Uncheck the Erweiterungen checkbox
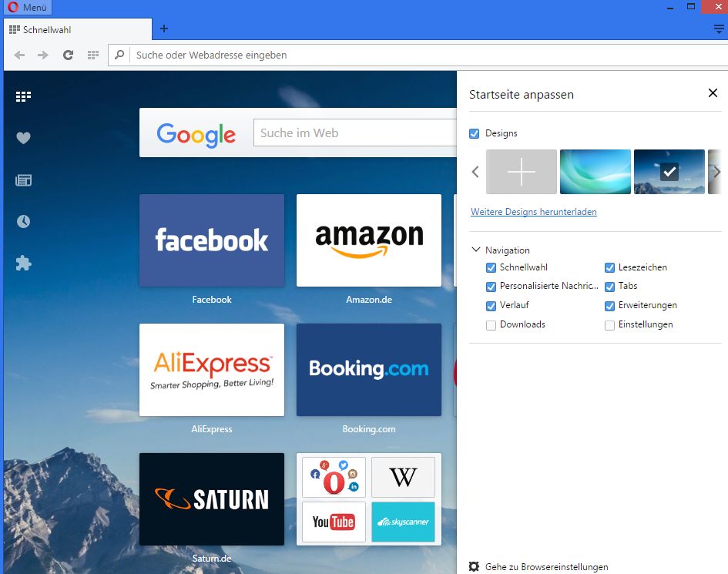The image size is (728, 574). (609, 306)
